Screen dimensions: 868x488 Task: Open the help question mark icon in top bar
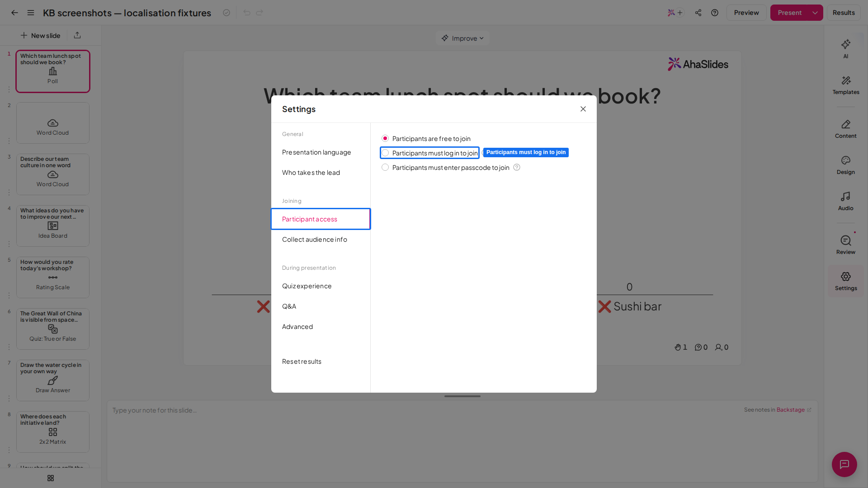(x=715, y=13)
